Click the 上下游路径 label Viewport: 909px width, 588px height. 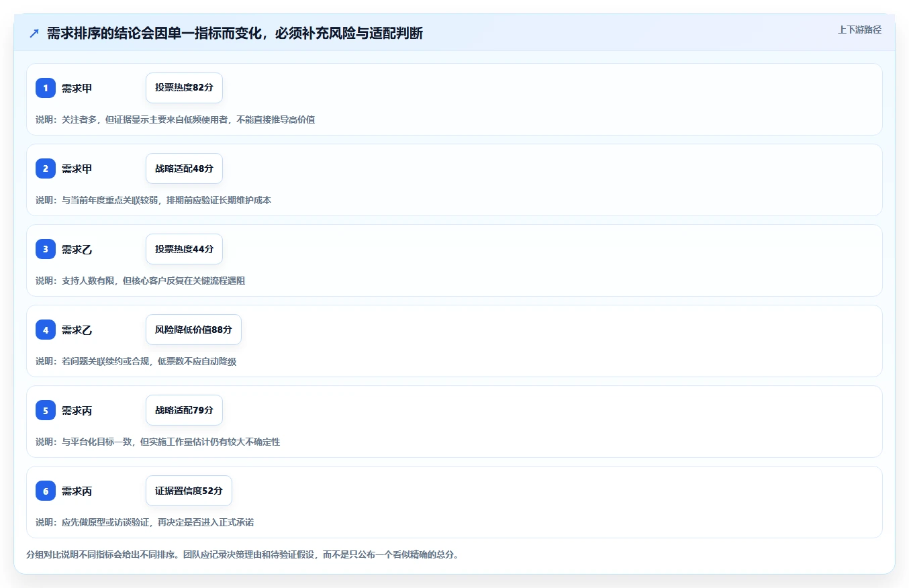pos(859,30)
